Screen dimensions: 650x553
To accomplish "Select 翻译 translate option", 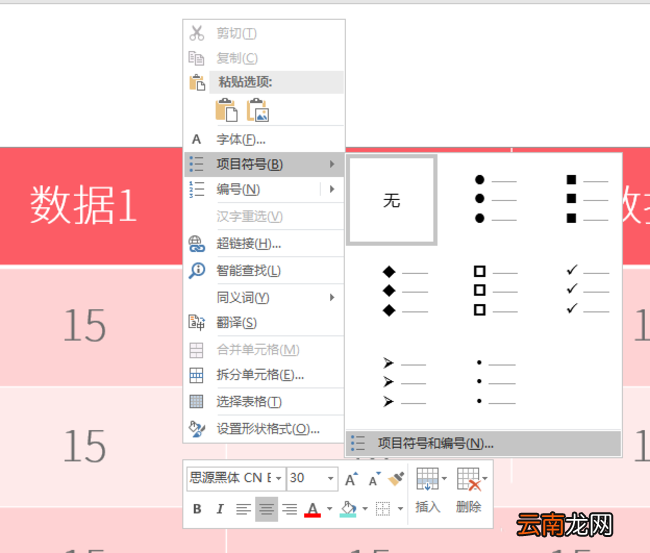I will pos(264,323).
